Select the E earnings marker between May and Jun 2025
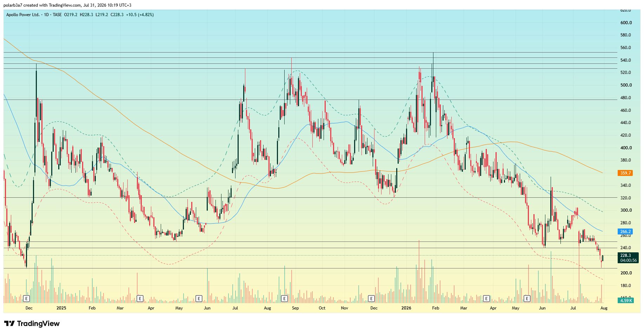 (199, 299)
